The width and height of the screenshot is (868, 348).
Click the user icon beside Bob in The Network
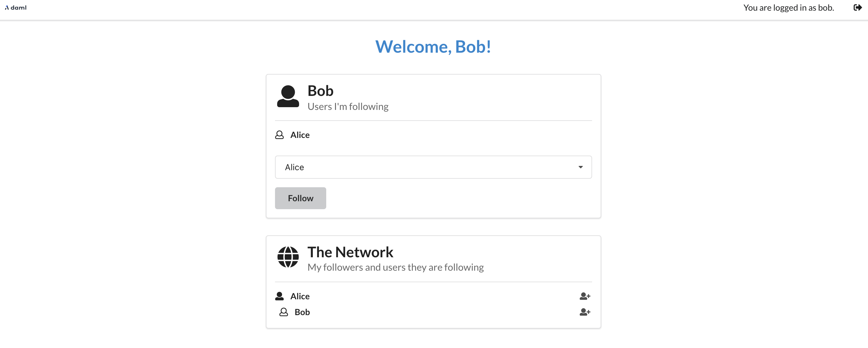click(284, 312)
